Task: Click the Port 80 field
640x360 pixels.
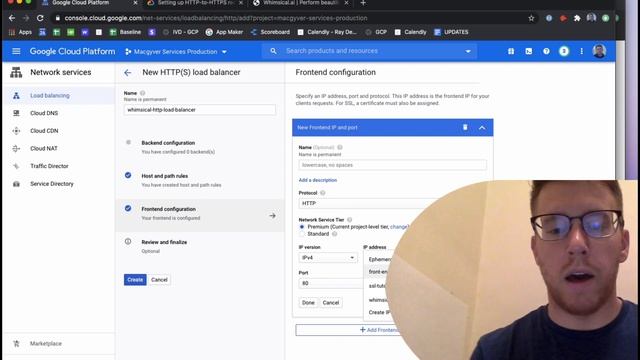Action: click(331, 283)
